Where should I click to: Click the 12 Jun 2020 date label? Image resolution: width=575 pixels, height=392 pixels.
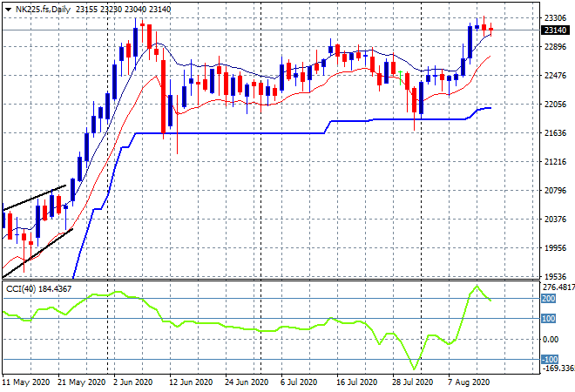tap(191, 382)
